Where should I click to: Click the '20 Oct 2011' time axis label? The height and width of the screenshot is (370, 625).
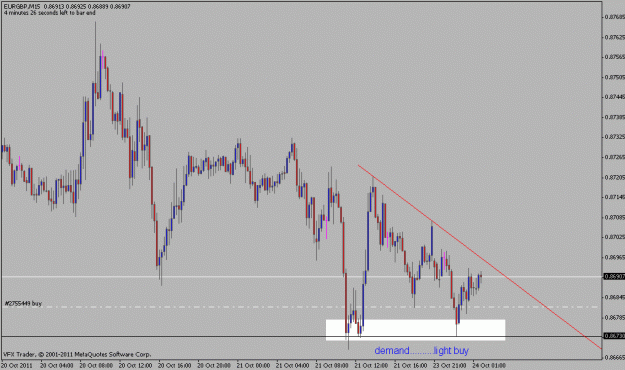click(16, 365)
